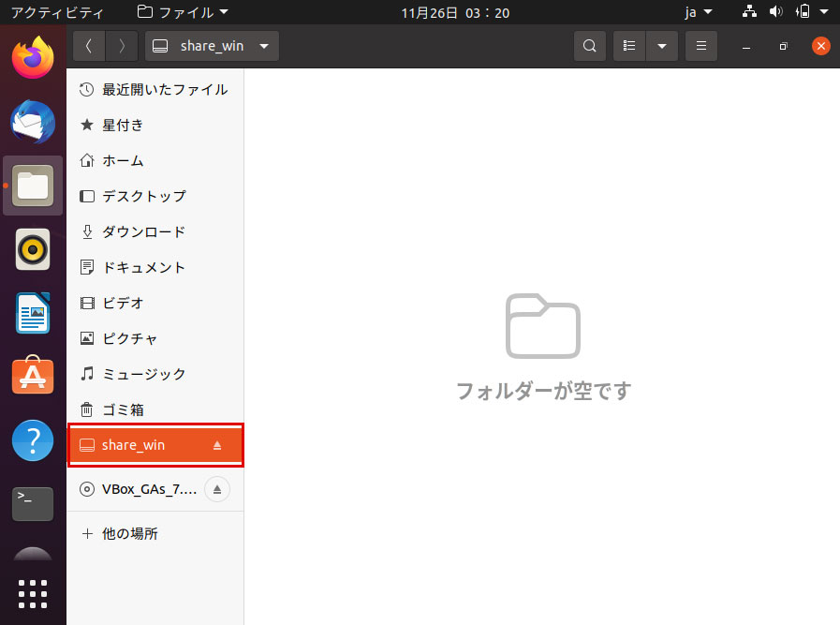Image resolution: width=840 pixels, height=625 pixels.
Task: Eject the share_win volume
Action: pyautogui.click(x=217, y=445)
